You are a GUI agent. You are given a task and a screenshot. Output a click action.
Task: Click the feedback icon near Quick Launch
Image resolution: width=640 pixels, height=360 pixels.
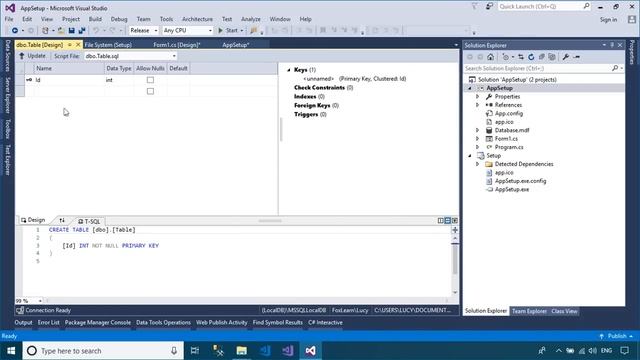489,6
